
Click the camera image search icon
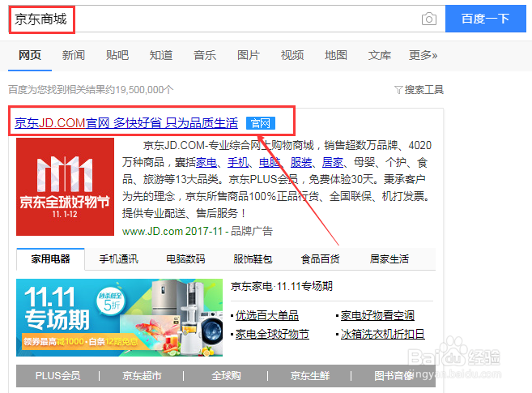(429, 19)
